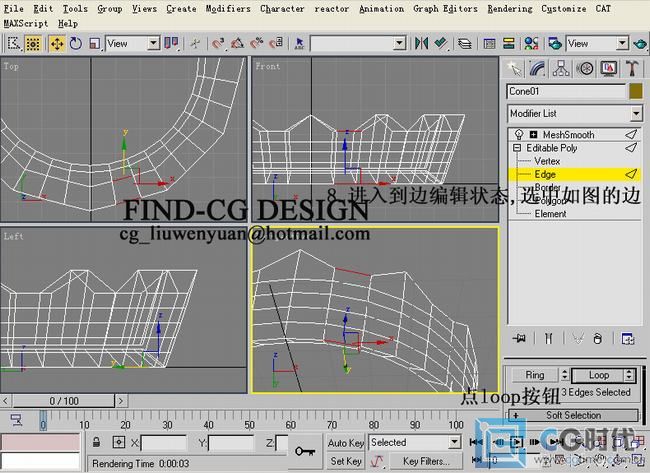Select the Element sub-object level

[x=550, y=213]
